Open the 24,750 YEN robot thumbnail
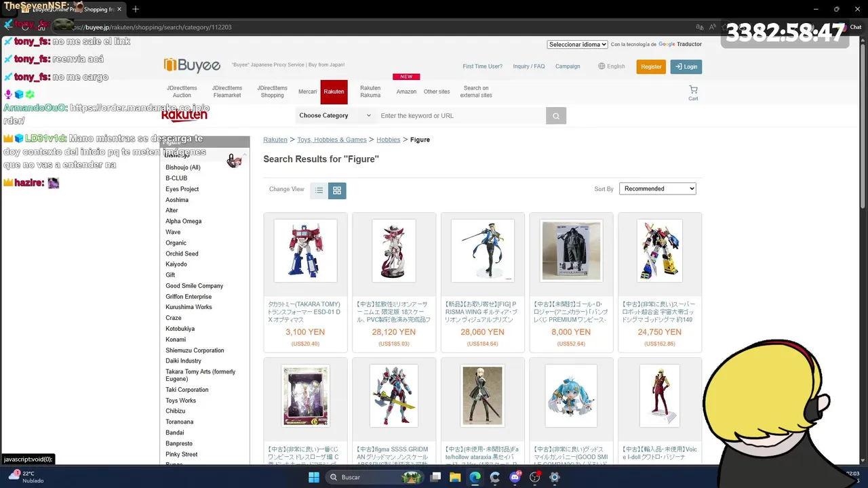Screen dimensions: 868x488 660,251
